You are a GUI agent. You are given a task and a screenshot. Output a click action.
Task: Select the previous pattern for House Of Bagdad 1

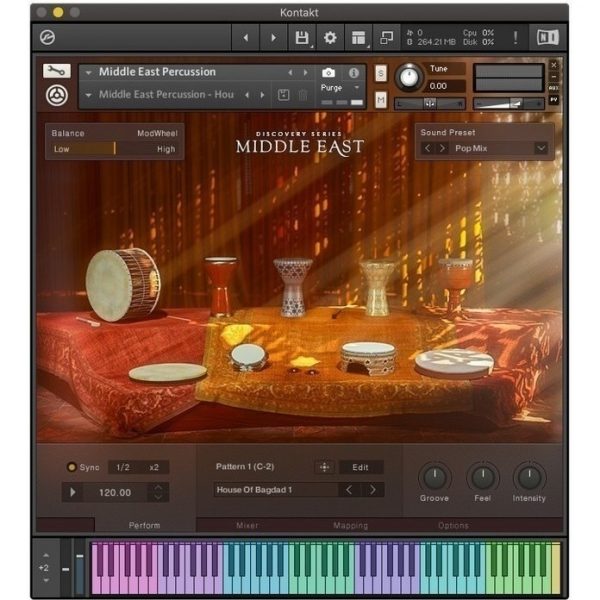tap(349, 490)
